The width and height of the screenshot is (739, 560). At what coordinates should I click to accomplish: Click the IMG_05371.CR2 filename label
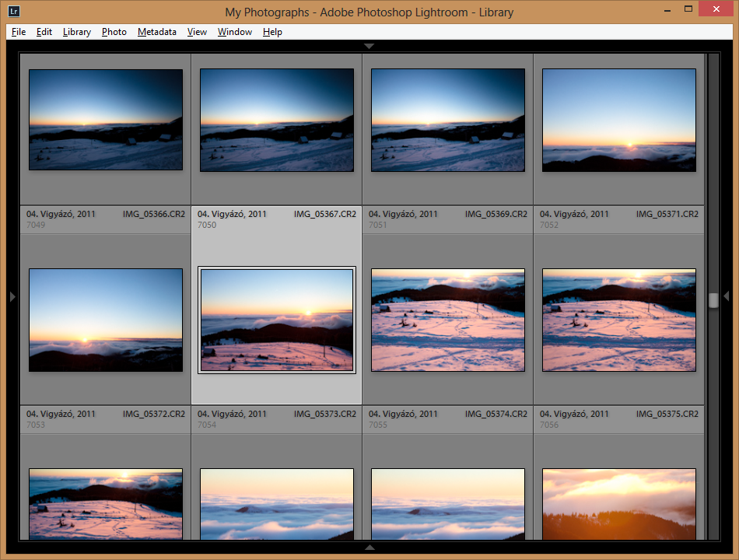point(667,214)
